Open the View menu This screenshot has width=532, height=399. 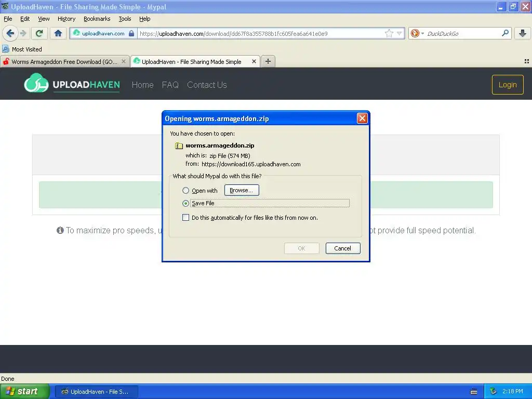click(44, 19)
